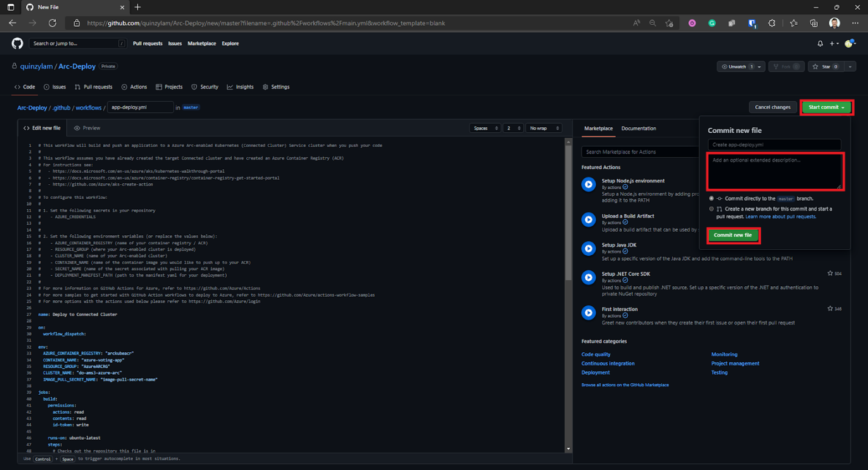Click the pink power extension icon
This screenshot has height=470, width=868.
point(692,23)
